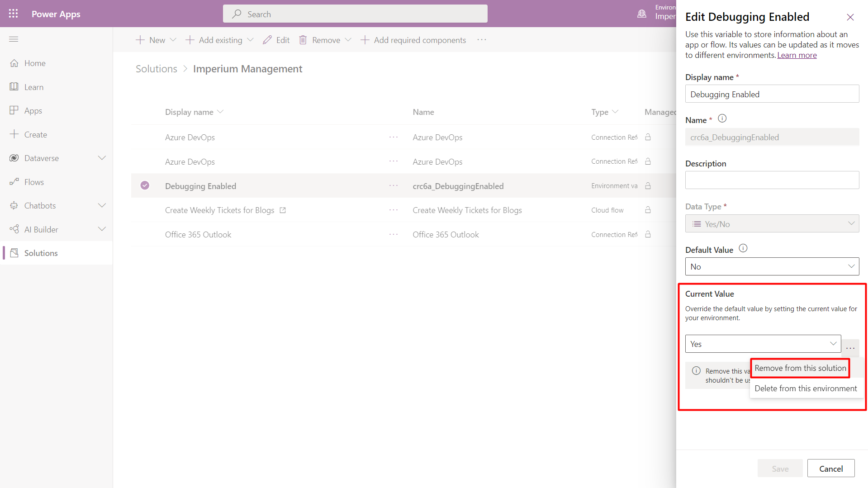Open the Learn more link
This screenshot has width=868, height=488.
(797, 55)
